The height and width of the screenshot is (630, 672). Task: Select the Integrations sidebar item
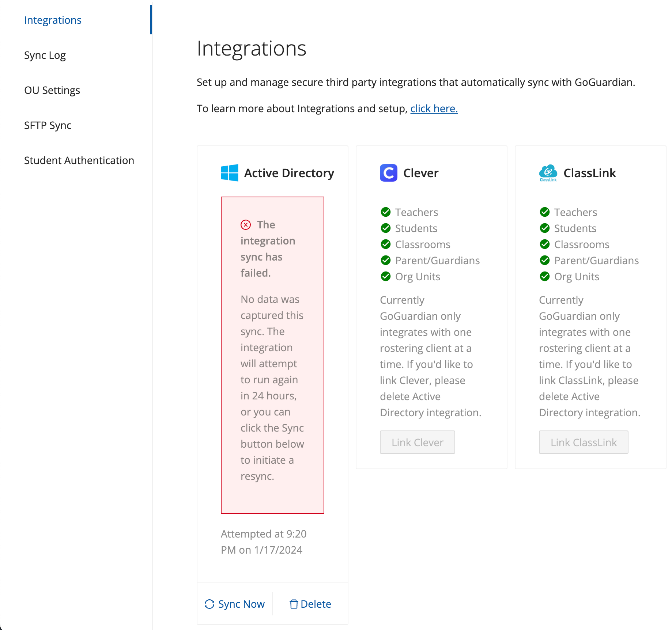click(53, 20)
